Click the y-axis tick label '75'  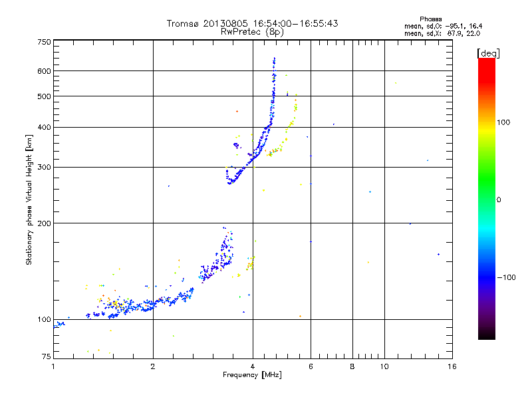pos(47,356)
